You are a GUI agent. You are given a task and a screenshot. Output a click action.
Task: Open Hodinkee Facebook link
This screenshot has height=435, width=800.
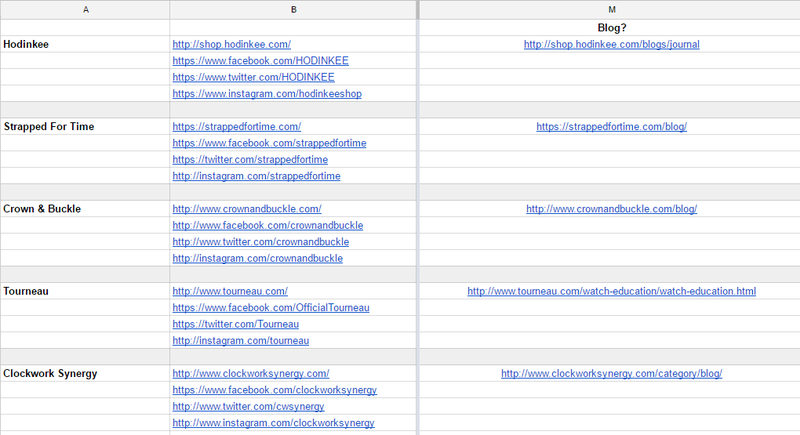tap(260, 61)
